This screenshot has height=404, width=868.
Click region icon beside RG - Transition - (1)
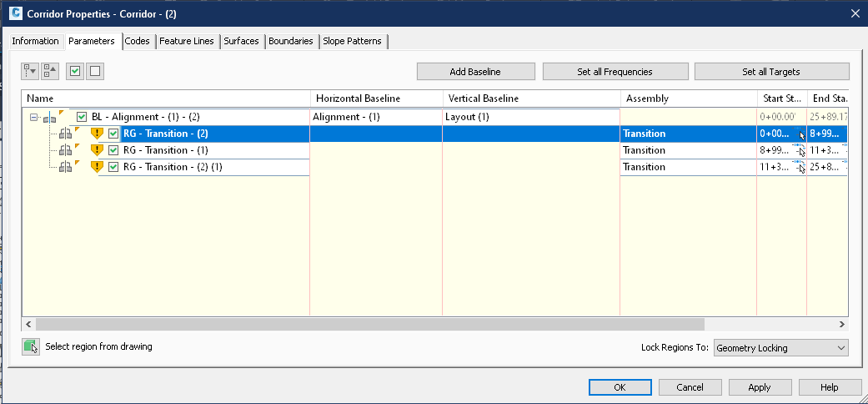[x=66, y=150]
